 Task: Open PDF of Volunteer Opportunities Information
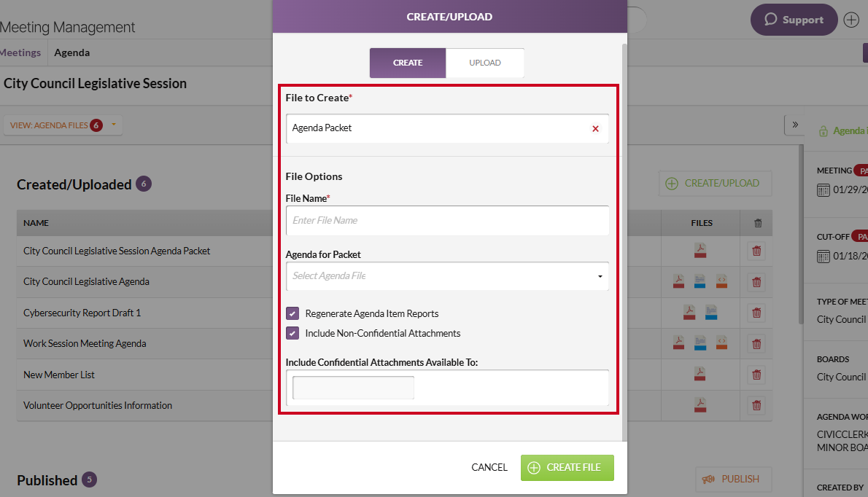tap(700, 405)
